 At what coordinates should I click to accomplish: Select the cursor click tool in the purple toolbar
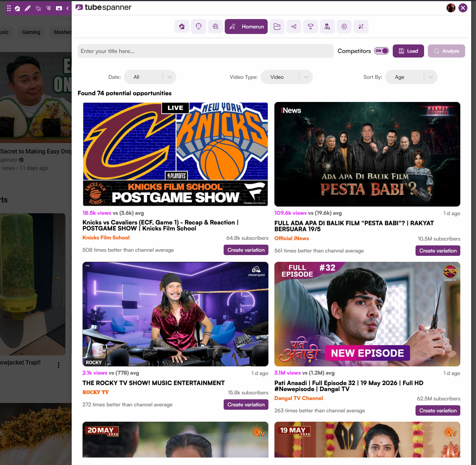click(38, 8)
